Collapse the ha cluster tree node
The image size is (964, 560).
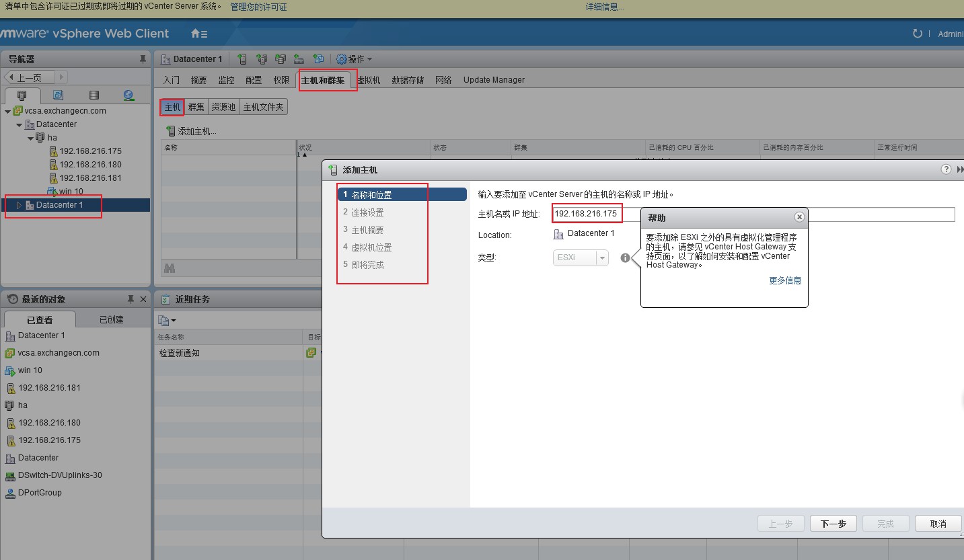31,138
